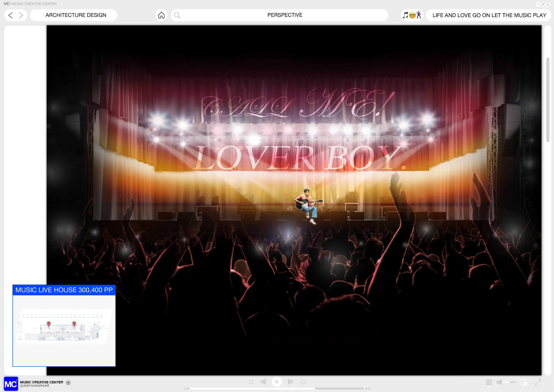Toggle repeat playback
The height and width of the screenshot is (392, 554).
coord(303,382)
